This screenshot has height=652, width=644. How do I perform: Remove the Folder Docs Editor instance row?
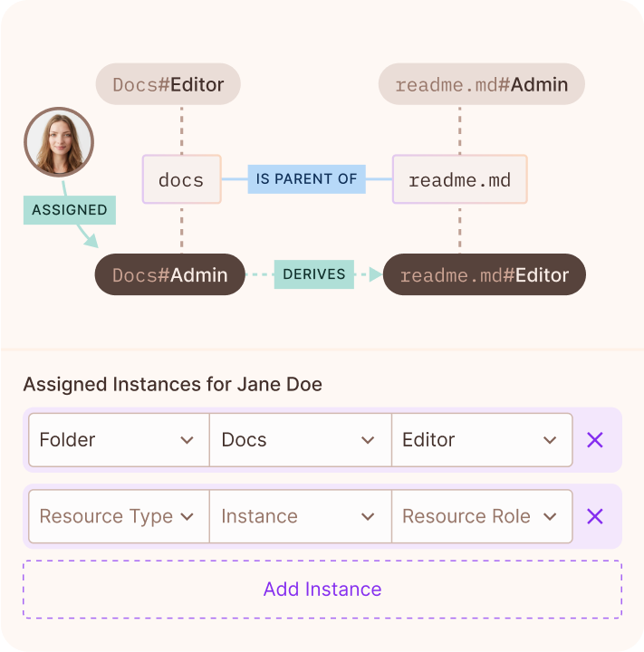(x=594, y=440)
